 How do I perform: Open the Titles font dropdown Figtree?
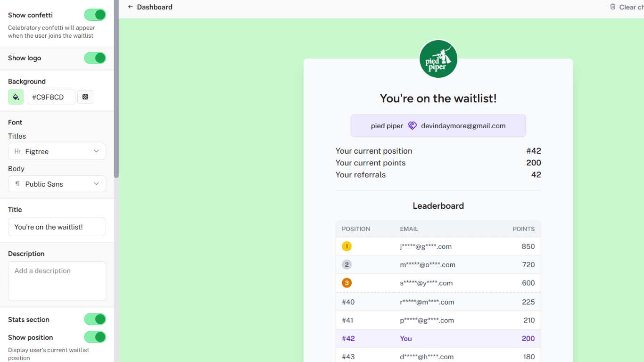pos(57,151)
